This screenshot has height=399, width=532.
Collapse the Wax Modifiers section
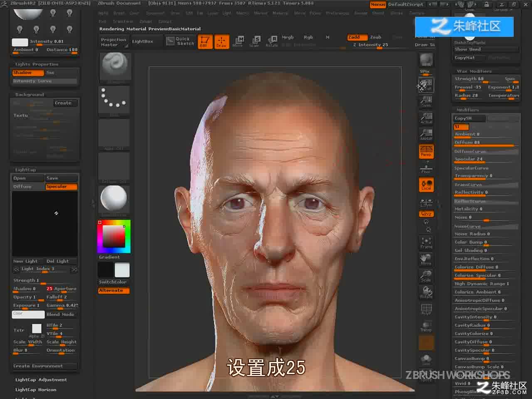point(474,71)
